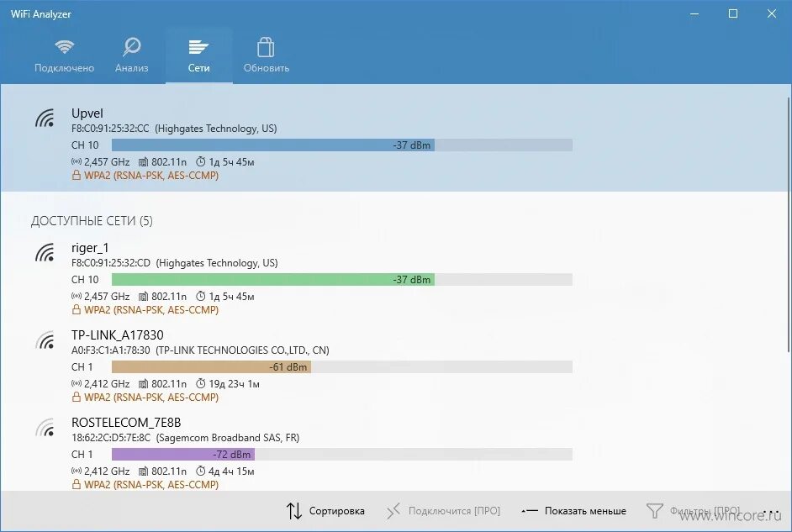Image resolution: width=792 pixels, height=532 pixels.
Task: Click the signal icon of TP-LINK_A17830
Action: tap(45, 340)
